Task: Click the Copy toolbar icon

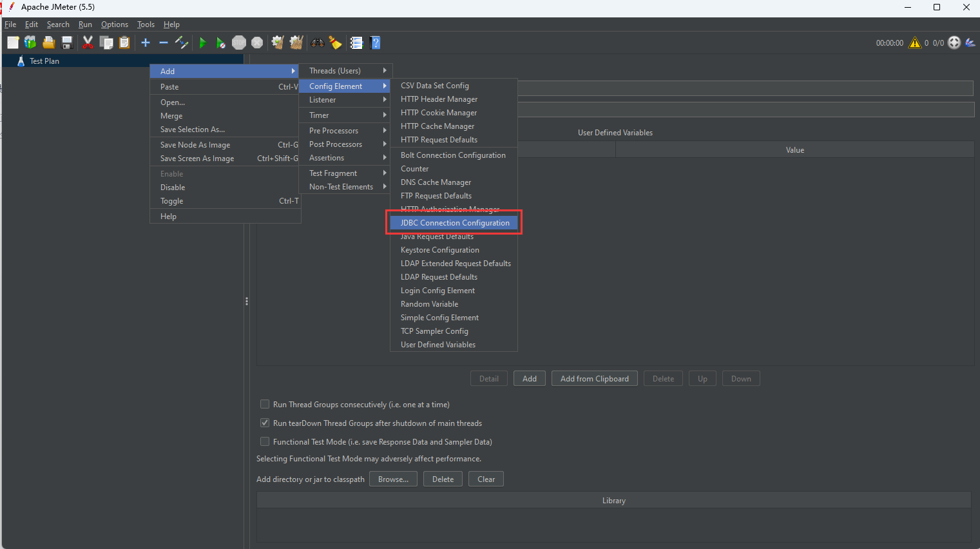Action: pos(106,43)
